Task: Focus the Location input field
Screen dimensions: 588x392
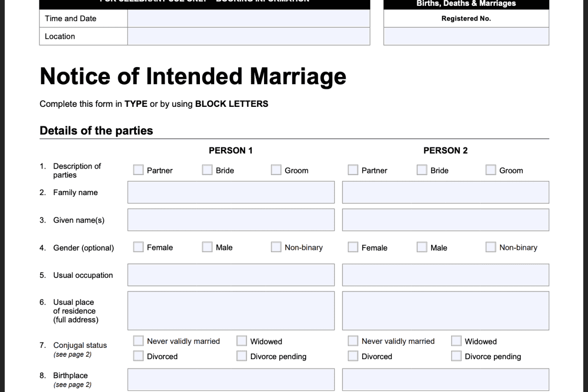Action: [x=248, y=36]
